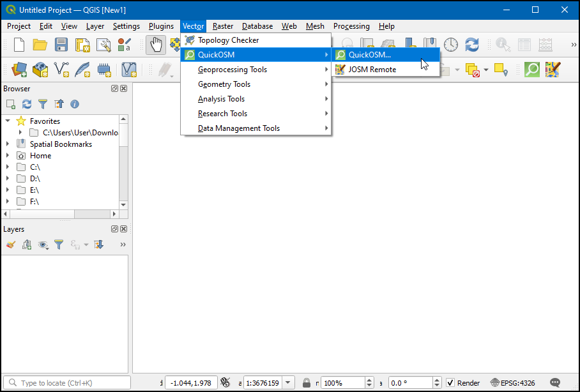Viewport: 580px width, 392px height.
Task: Expand the C:\ drive in Browser
Action: (x=8, y=167)
